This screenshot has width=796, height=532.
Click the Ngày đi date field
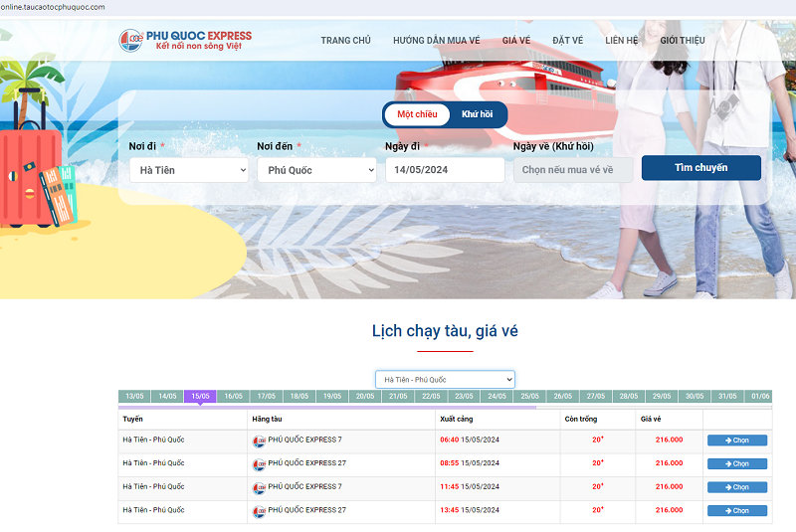445,170
